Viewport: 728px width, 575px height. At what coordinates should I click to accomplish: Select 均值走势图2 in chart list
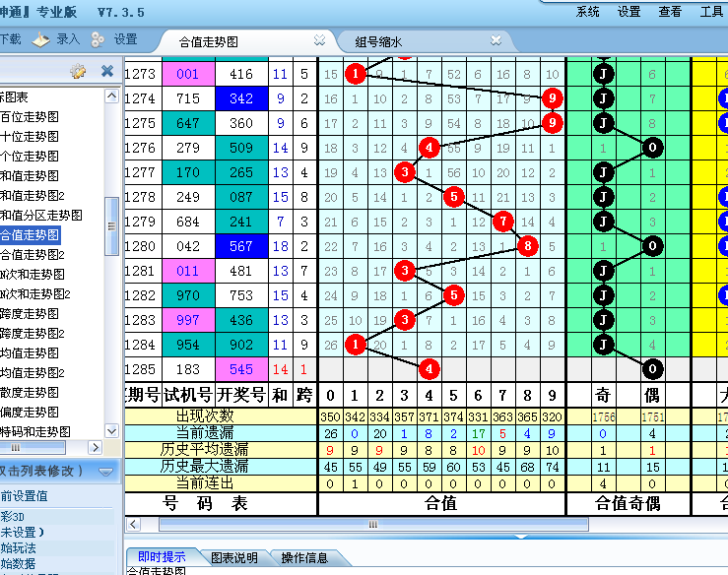coord(33,372)
